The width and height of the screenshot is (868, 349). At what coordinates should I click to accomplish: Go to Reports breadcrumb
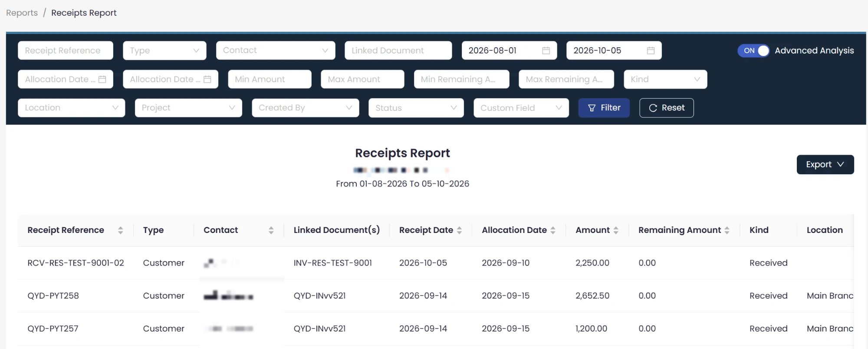point(22,13)
